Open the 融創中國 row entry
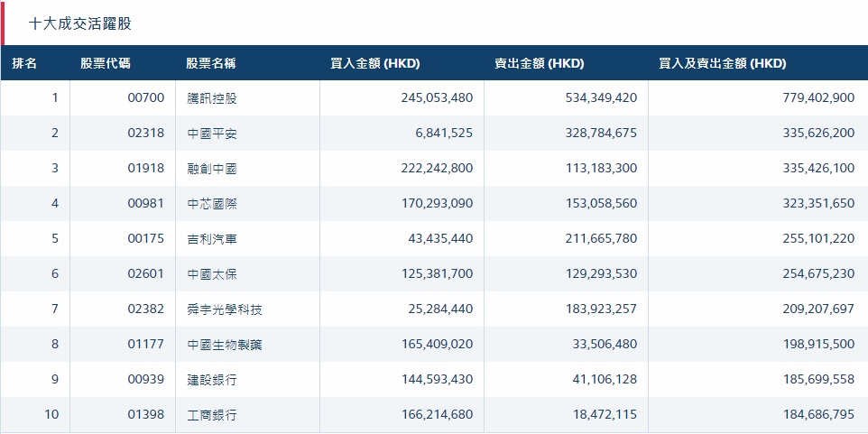868x434 pixels. 212,169
